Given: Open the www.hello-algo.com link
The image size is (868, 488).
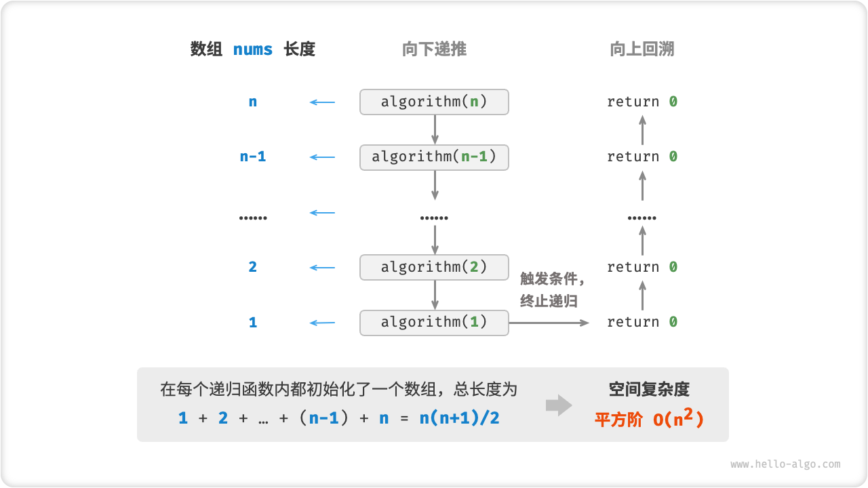Looking at the screenshot, I should (x=785, y=464).
